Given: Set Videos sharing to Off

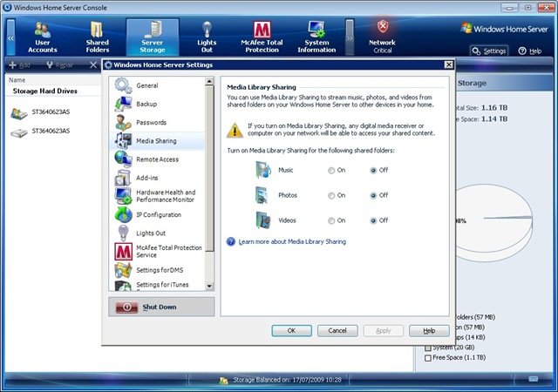Looking at the screenshot, I should point(373,221).
